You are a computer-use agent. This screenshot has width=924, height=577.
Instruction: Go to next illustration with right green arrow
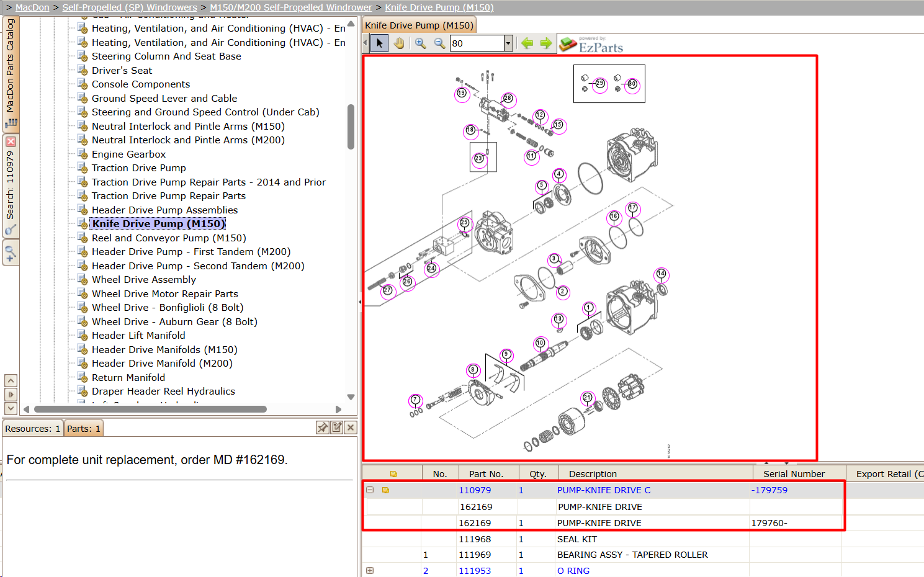(546, 43)
